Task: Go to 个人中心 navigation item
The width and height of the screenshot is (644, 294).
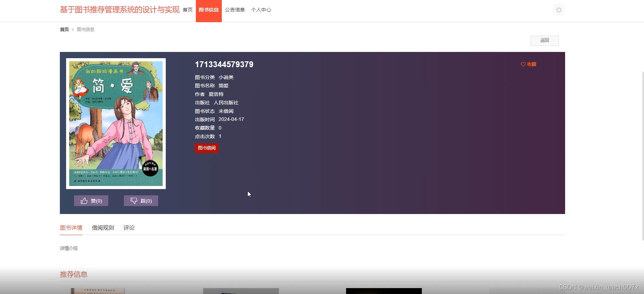Action: click(261, 10)
